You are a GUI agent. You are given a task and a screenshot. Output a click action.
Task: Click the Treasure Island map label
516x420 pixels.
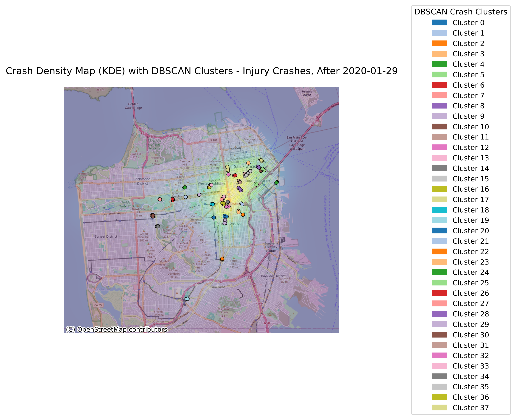coord(307,93)
